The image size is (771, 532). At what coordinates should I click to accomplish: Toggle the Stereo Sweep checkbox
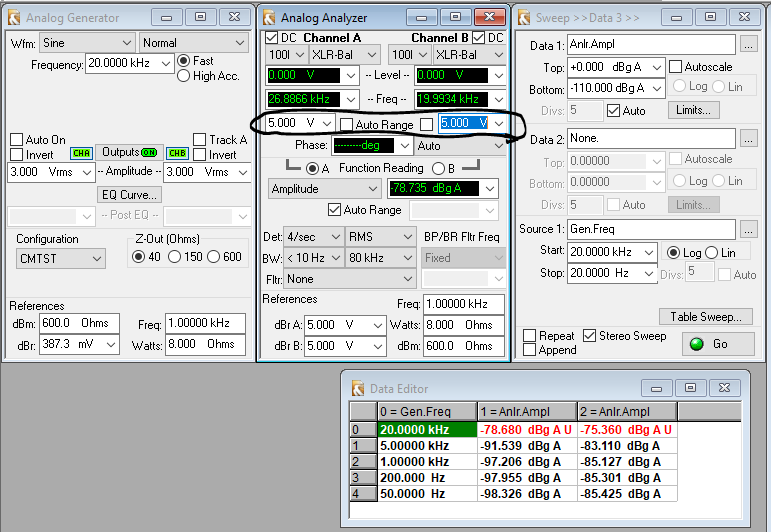click(x=589, y=336)
